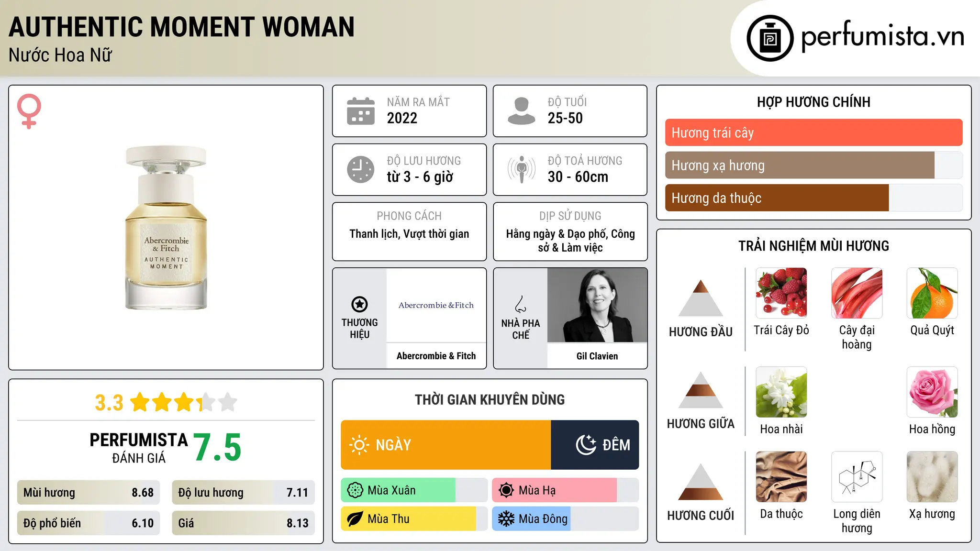Select the dark ĐÊM nighttime segment
Screen dimensions: 980x551
(x=595, y=445)
